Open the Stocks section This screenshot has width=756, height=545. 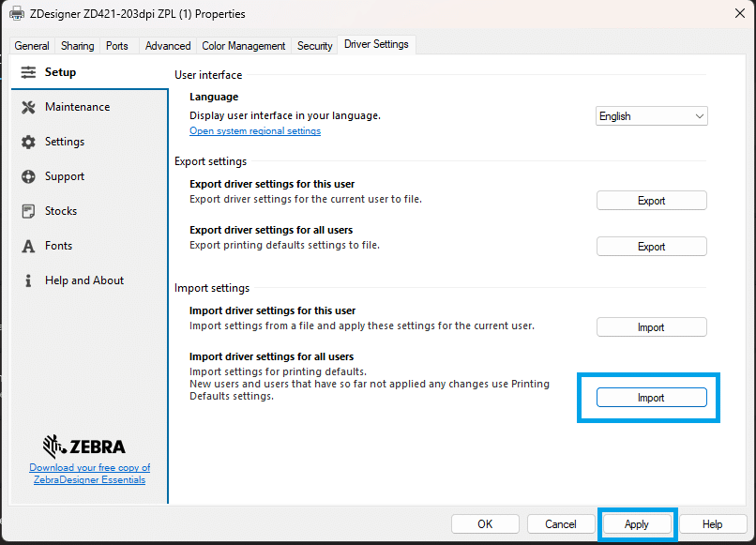coord(61,211)
